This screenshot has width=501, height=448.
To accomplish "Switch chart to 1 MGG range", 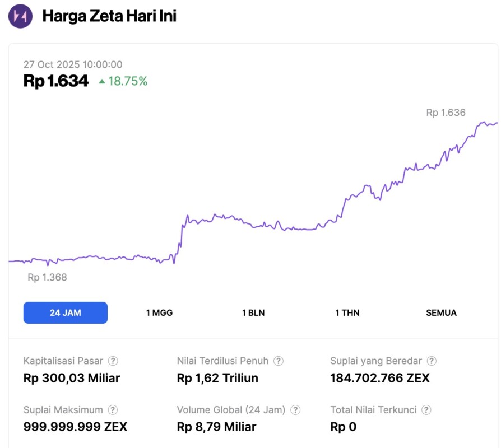I will click(x=160, y=312).
